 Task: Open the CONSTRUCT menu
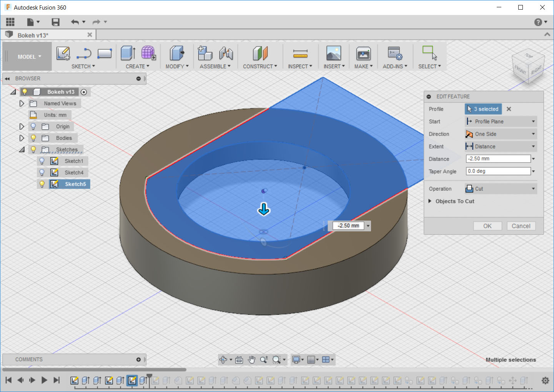260,66
